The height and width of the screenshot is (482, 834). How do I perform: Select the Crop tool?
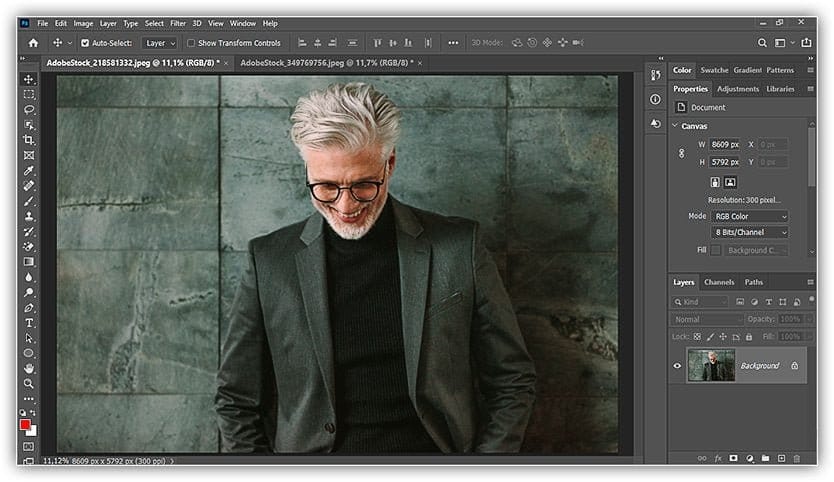(x=29, y=140)
